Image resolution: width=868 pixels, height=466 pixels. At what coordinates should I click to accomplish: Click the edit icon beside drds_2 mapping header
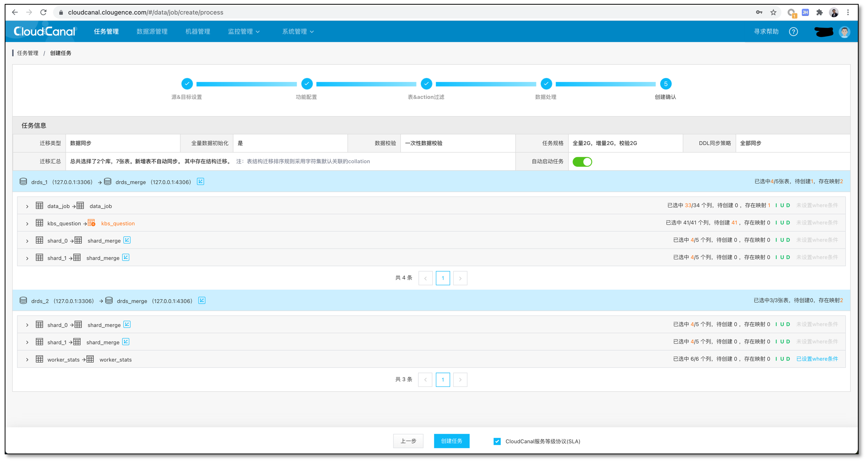202,300
